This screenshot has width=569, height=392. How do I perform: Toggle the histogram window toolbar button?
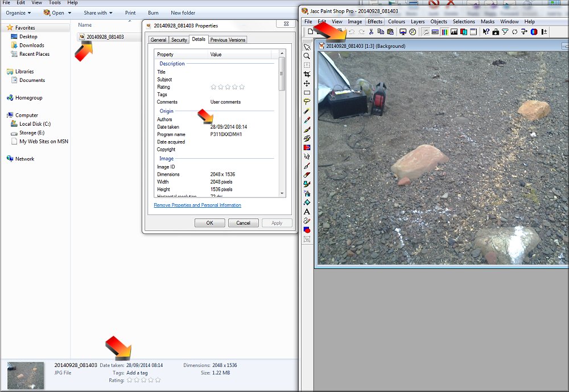click(x=454, y=32)
